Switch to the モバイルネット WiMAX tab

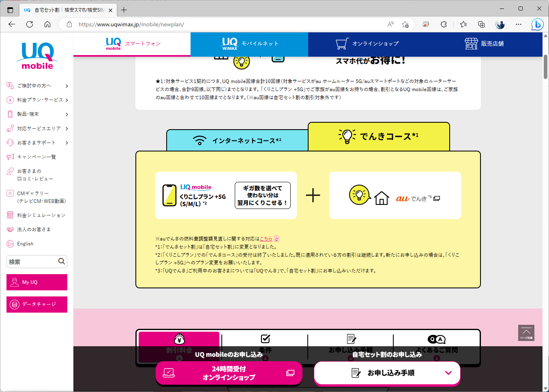click(249, 43)
